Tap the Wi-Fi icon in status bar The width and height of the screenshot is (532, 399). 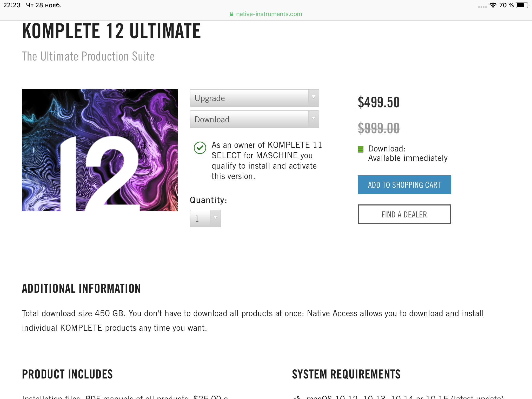tap(493, 5)
